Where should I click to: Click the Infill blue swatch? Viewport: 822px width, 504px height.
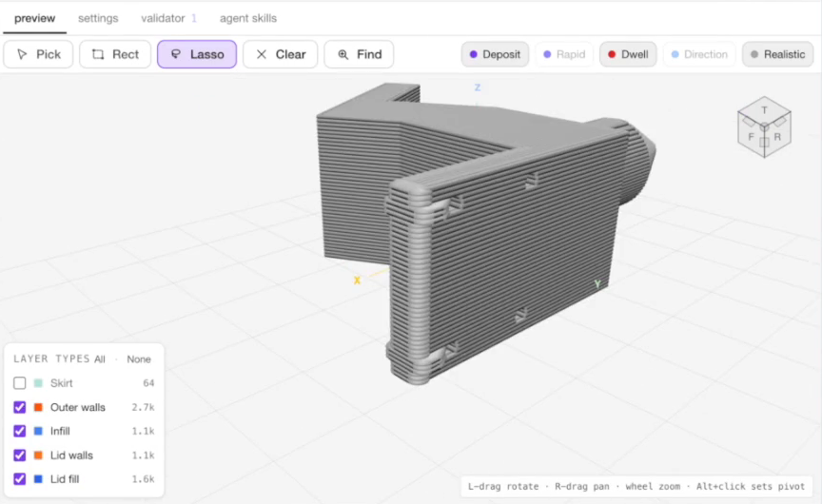pyautogui.click(x=38, y=431)
